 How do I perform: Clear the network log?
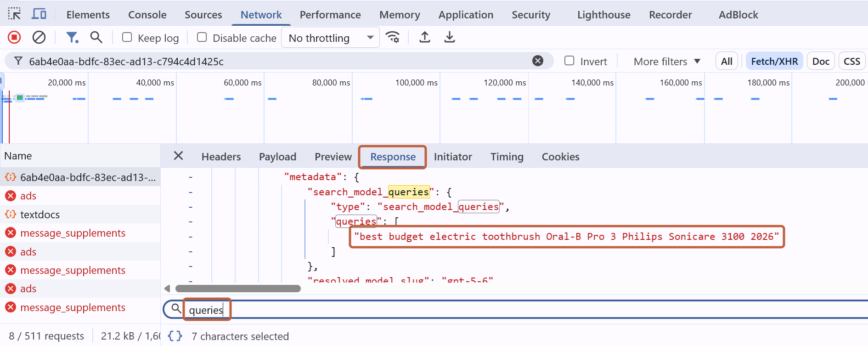39,37
